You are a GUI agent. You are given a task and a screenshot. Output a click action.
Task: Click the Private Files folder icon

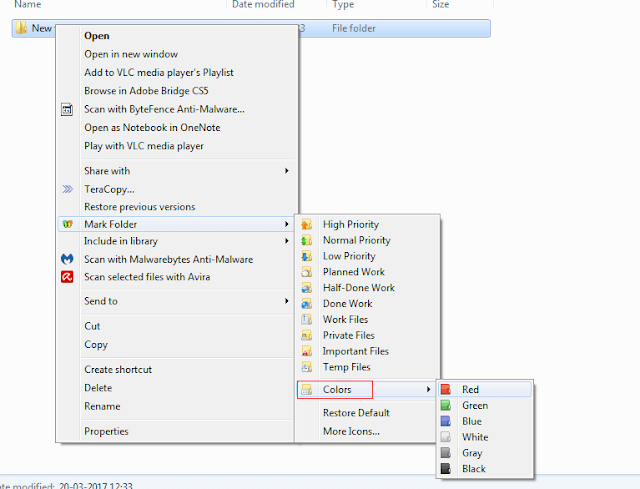point(307,335)
